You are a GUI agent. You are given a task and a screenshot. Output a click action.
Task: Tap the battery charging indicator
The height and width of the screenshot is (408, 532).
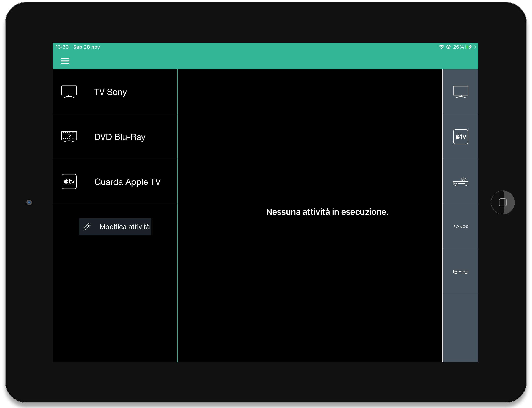(471, 47)
